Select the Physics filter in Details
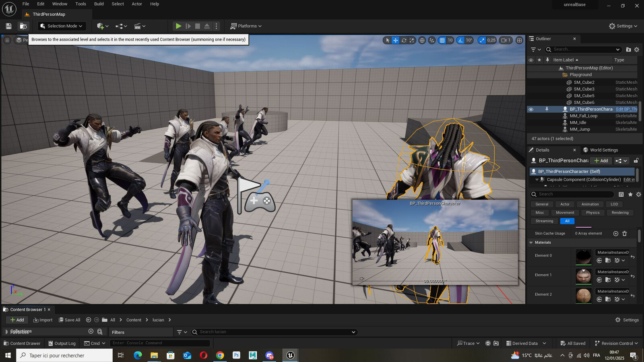Screen dimensions: 644x362 [x=592, y=213]
